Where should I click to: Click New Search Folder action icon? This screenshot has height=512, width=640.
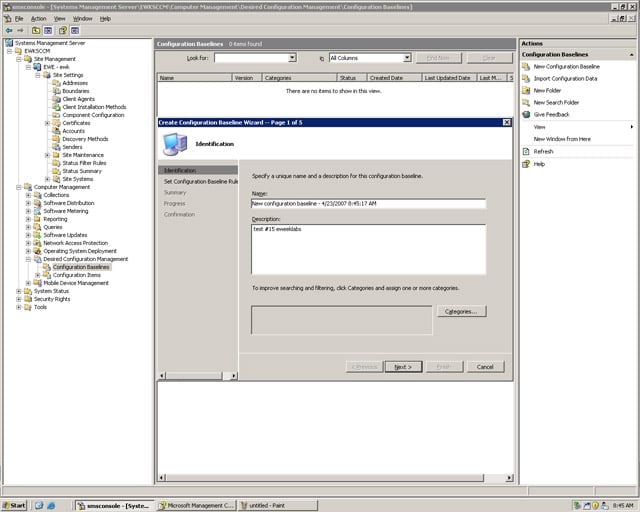point(526,102)
